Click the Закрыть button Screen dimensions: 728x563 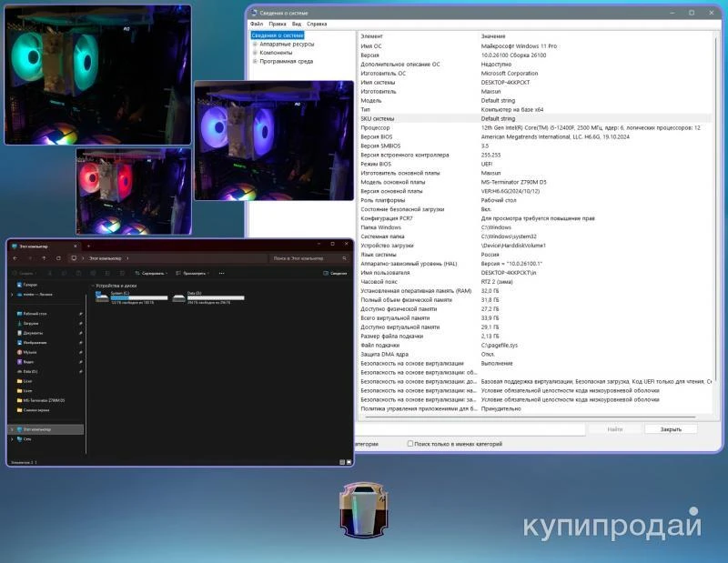point(671,428)
